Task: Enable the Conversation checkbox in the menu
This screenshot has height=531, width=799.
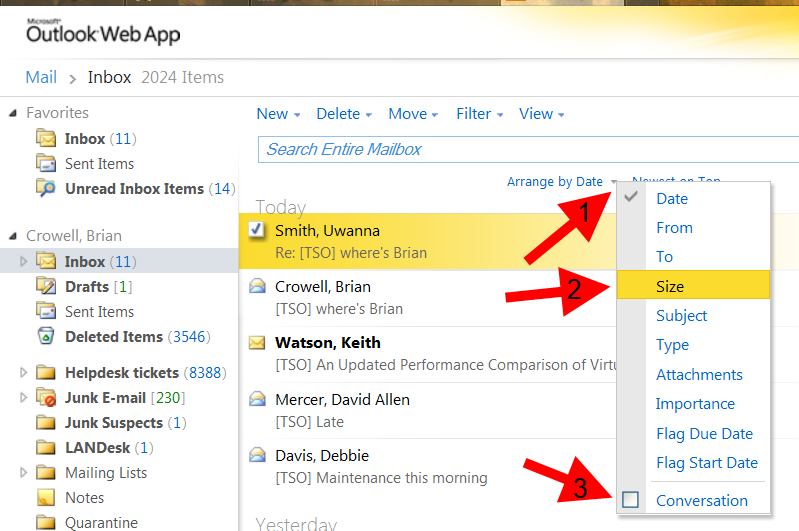Action: [631, 500]
